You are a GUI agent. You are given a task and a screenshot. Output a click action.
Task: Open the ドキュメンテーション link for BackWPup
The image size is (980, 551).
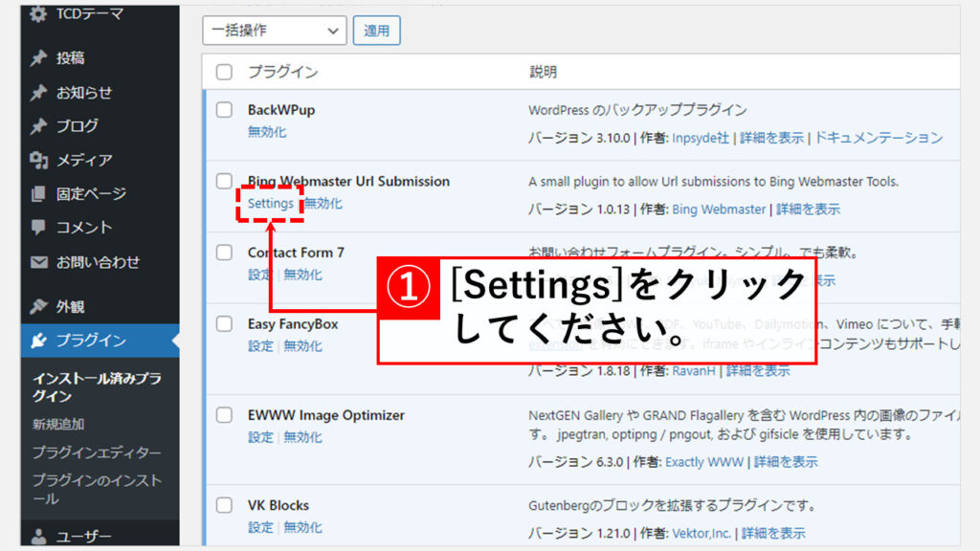point(879,138)
